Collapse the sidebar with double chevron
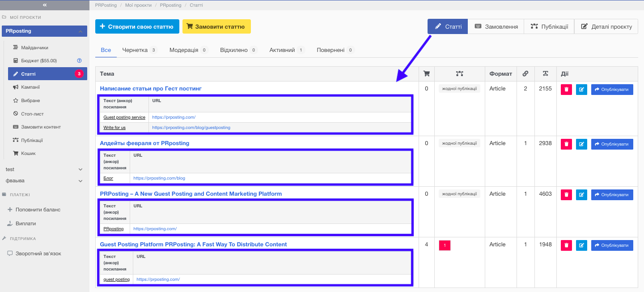 click(x=45, y=5)
